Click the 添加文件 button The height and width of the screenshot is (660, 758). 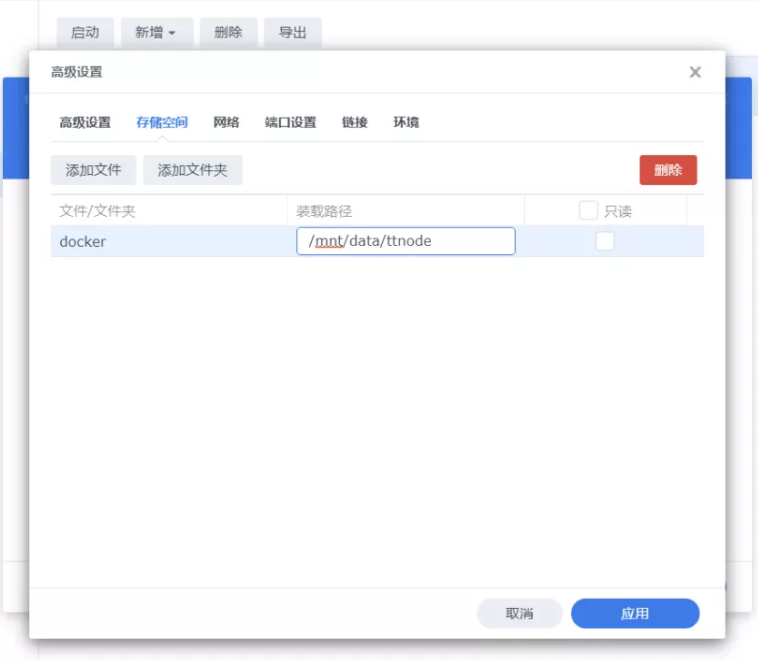(x=93, y=170)
